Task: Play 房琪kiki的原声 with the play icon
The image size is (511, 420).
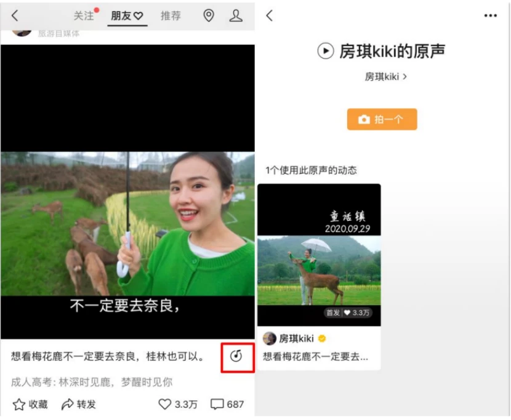Action: (325, 51)
